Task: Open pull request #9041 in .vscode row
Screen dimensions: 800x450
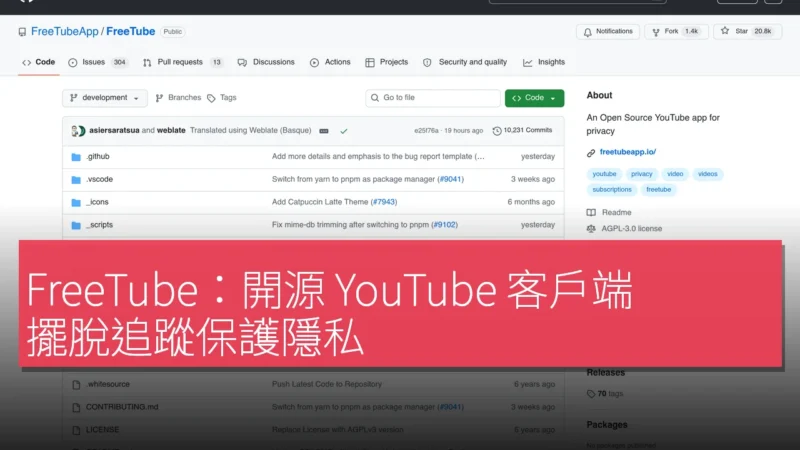Action: point(451,180)
